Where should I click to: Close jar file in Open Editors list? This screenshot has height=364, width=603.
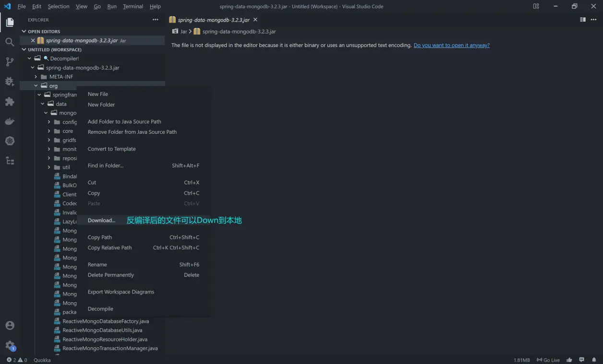coord(33,41)
